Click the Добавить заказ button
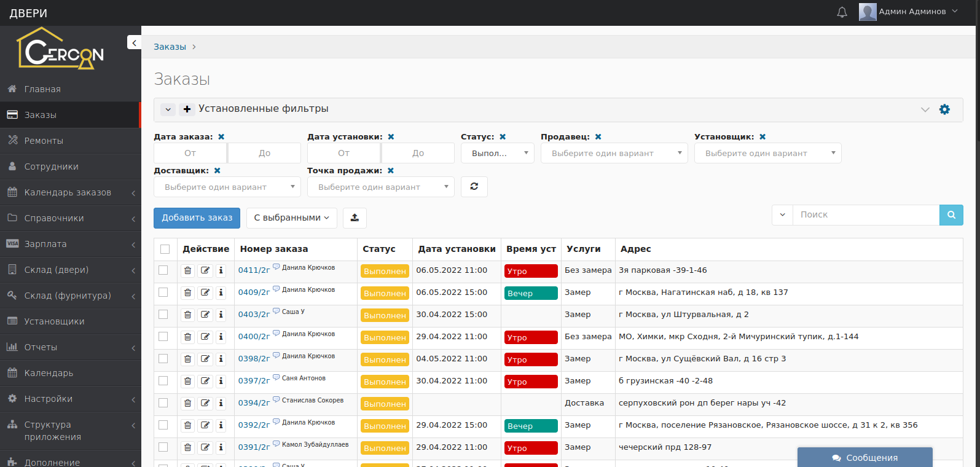The width and height of the screenshot is (980, 467). [197, 218]
